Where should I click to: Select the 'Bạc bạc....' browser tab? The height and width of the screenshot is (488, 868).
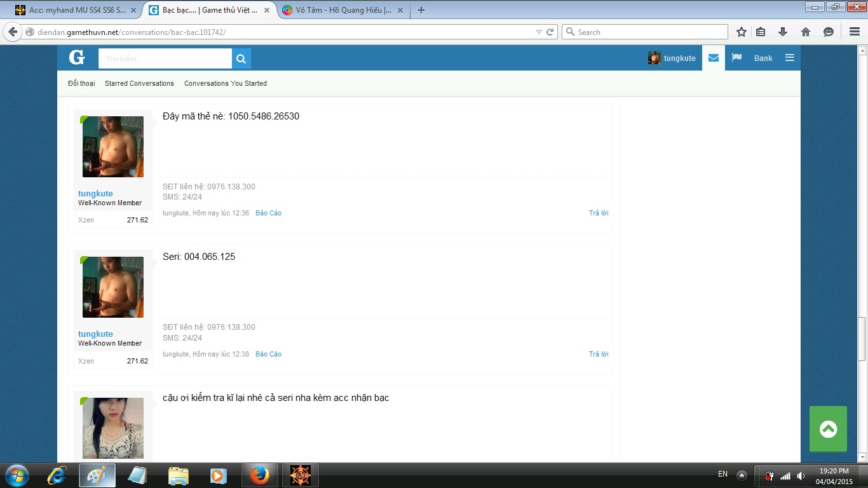click(209, 10)
